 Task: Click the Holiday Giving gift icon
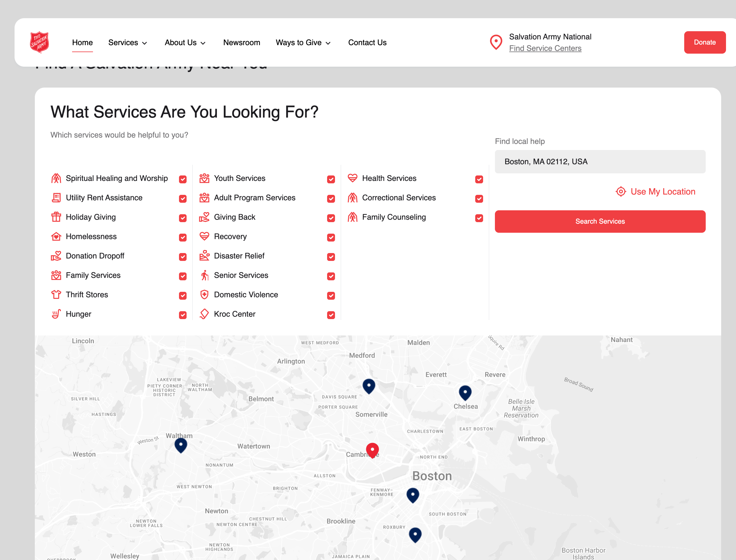click(x=56, y=217)
